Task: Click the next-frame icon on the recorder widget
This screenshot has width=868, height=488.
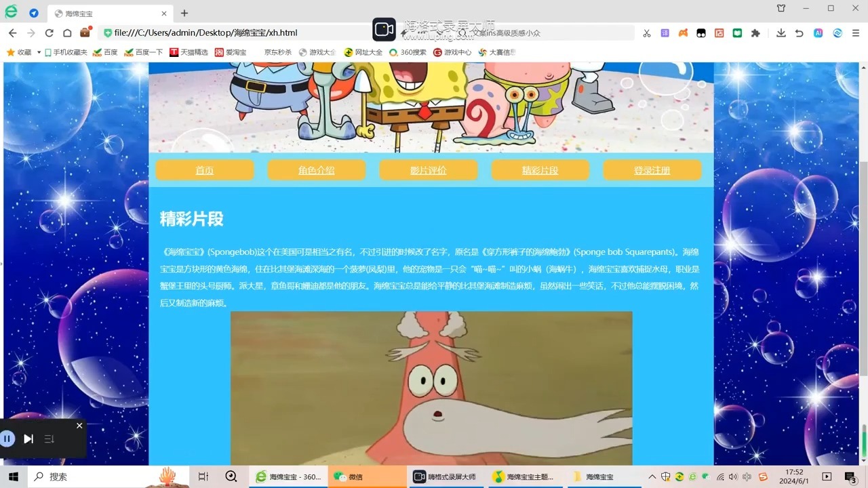Action: (28, 439)
